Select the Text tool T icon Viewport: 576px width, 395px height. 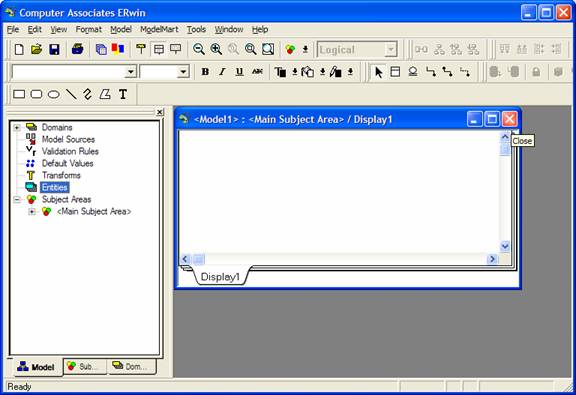tap(123, 94)
